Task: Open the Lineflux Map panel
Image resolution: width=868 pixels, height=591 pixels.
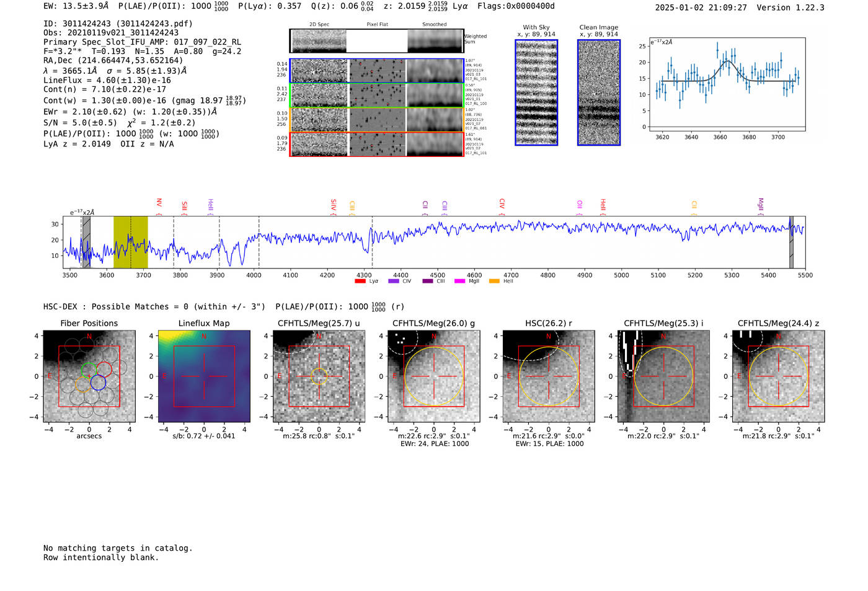Action: point(204,376)
